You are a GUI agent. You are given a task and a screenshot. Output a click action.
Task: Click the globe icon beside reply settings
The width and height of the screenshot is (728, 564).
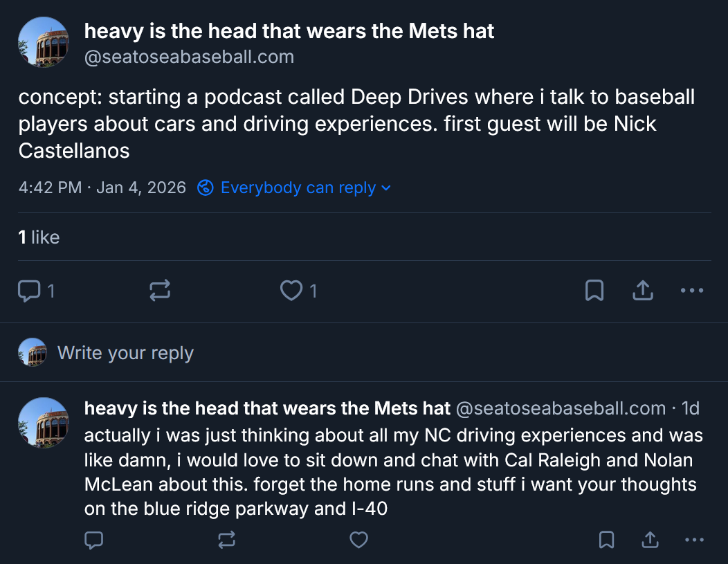pyautogui.click(x=205, y=188)
